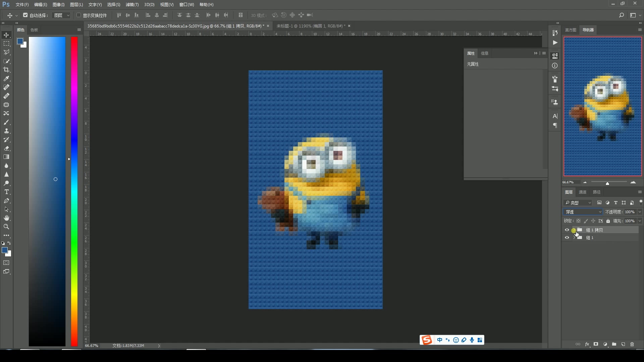Open the fill (填充) dropdown arrow
Image resolution: width=644 pixels, height=362 pixels.
[640, 221]
